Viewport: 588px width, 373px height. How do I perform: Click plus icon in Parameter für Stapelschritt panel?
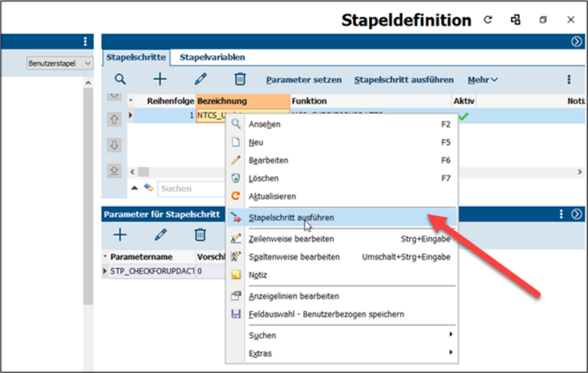pyautogui.click(x=120, y=235)
